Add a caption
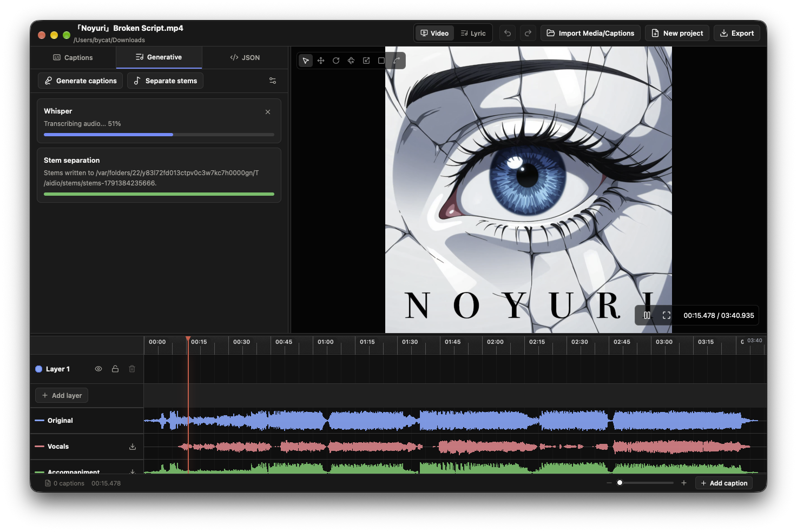This screenshot has height=532, width=797. (x=724, y=483)
